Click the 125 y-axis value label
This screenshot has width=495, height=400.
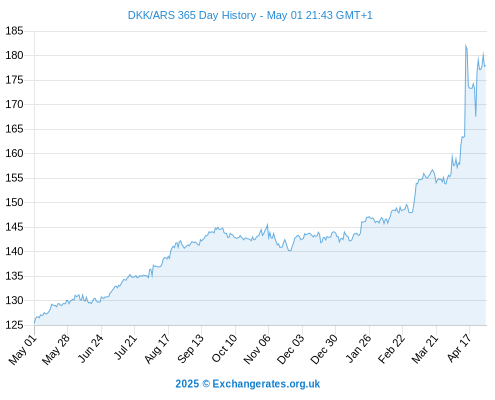pos(14,325)
